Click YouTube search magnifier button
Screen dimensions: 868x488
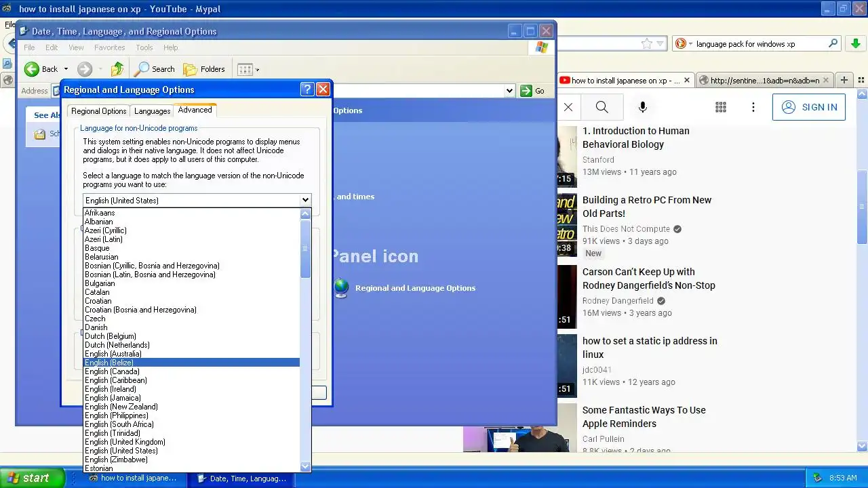[x=601, y=107]
